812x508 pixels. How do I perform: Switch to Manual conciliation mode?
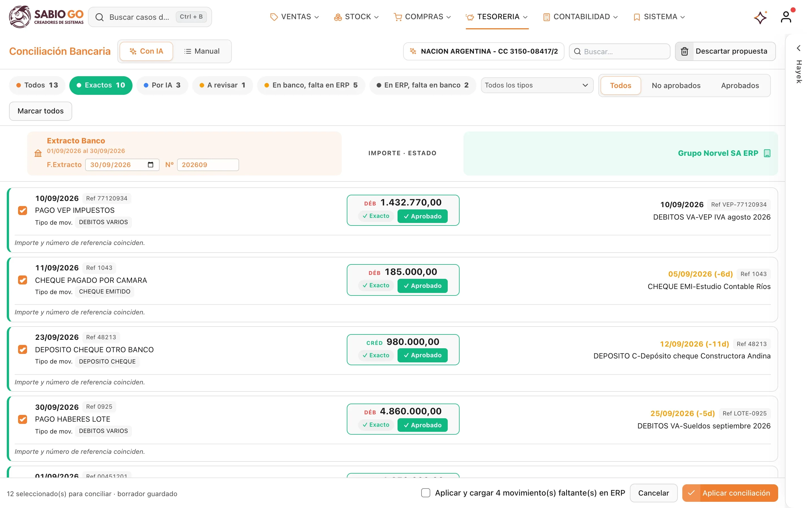click(202, 51)
